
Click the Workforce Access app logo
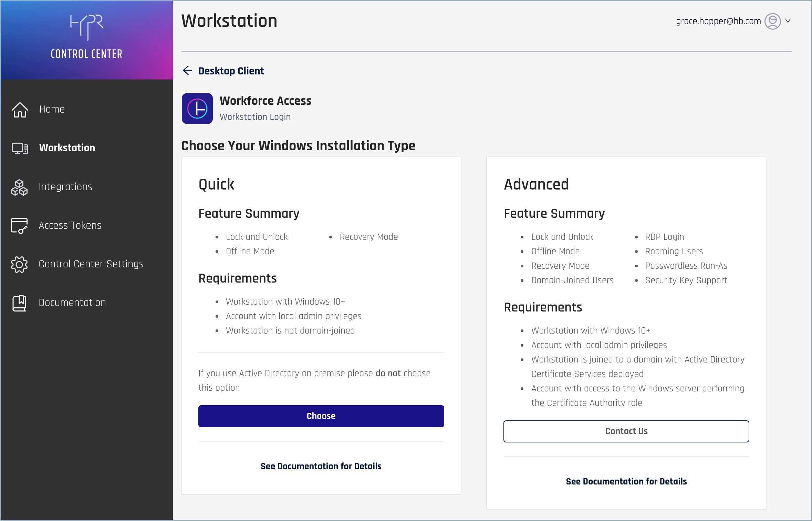197,109
